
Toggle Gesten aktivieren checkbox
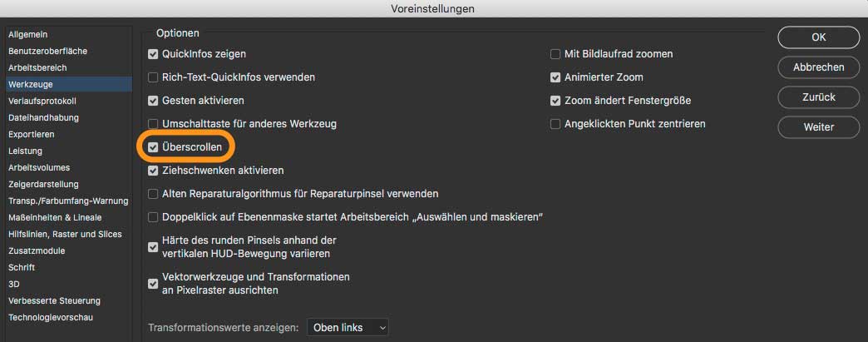[153, 101]
